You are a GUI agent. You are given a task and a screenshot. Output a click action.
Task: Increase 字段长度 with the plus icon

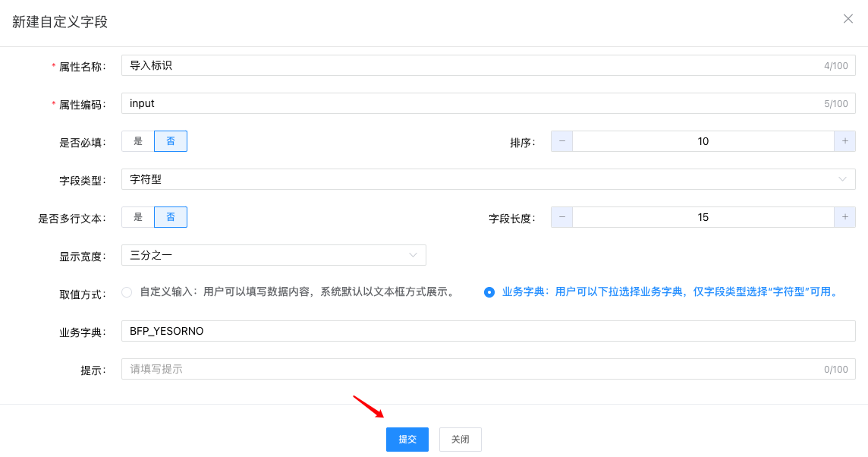pos(844,217)
